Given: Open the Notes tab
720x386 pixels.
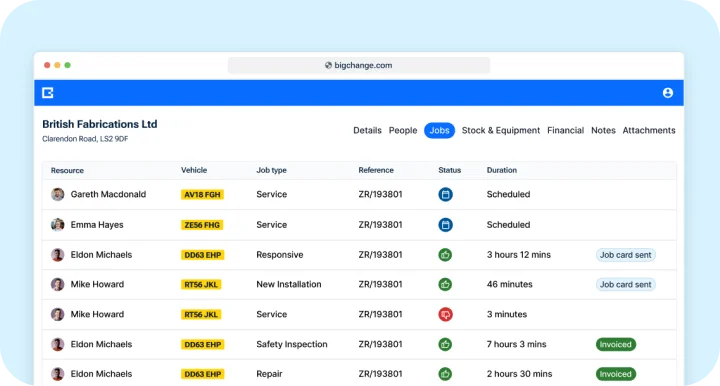Looking at the screenshot, I should point(603,130).
